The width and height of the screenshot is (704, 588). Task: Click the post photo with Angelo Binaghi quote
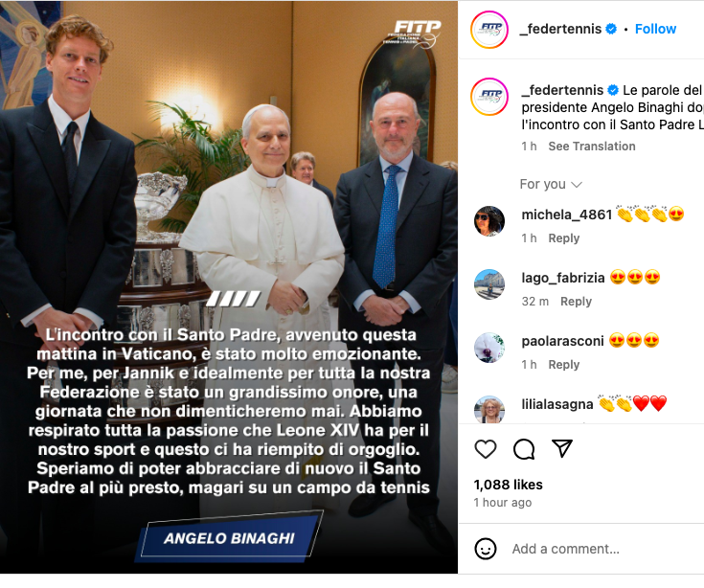[229, 287]
